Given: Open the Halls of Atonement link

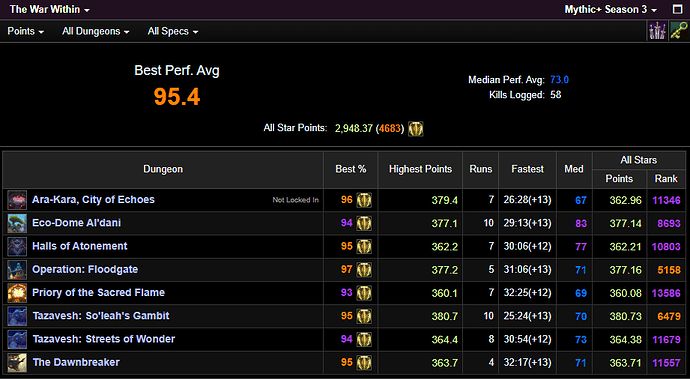Looking at the screenshot, I should [x=80, y=246].
